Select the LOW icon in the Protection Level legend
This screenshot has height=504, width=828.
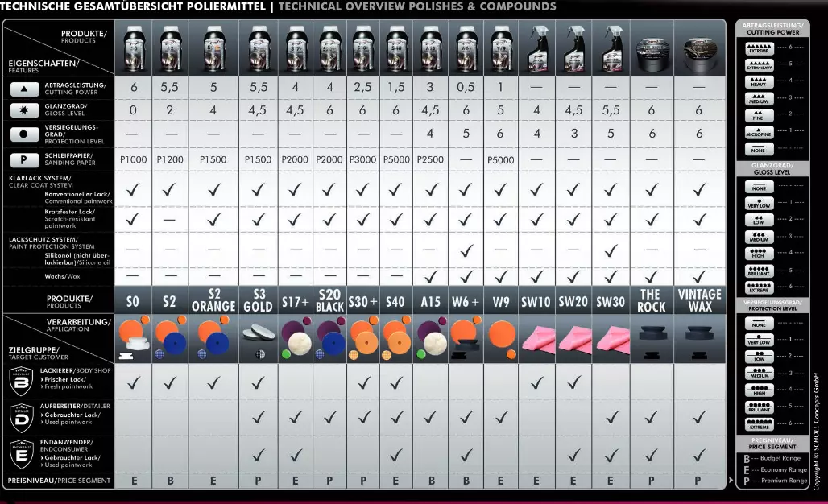coord(760,357)
